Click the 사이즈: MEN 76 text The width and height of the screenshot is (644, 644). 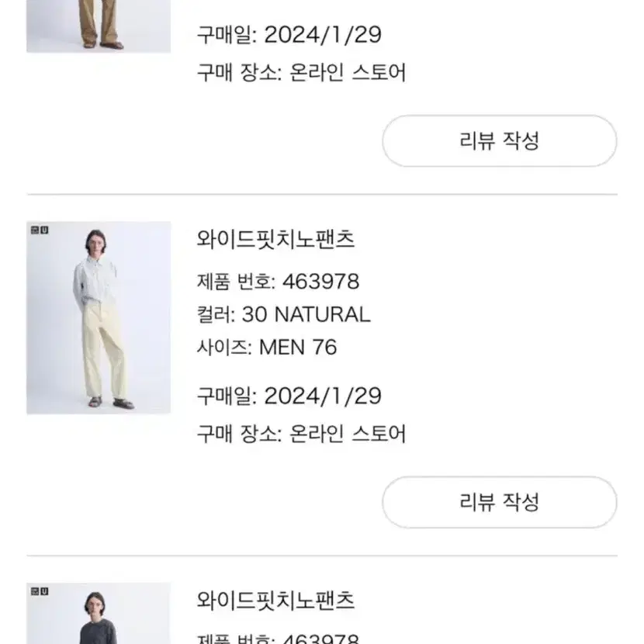[x=267, y=348]
